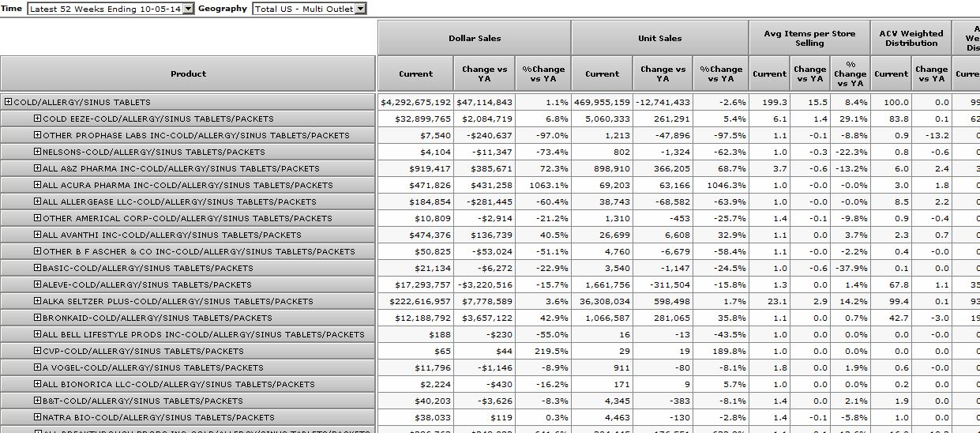Expand the ALEVE product row
Image resolution: width=980 pixels, height=433 pixels.
point(37,284)
